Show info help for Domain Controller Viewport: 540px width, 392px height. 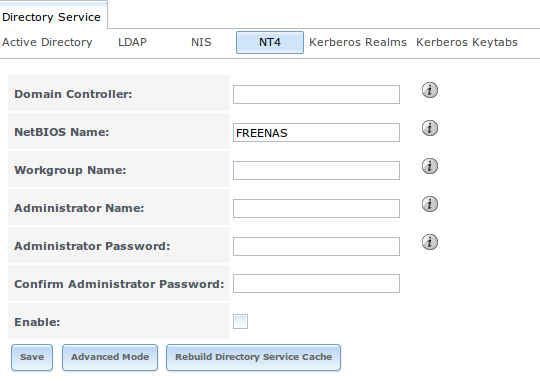click(x=430, y=90)
